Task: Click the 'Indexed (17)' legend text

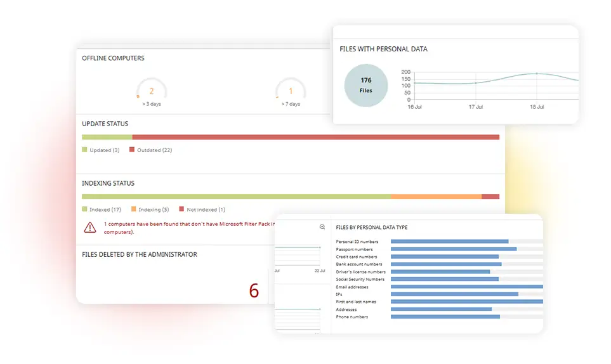Action: [x=105, y=209]
